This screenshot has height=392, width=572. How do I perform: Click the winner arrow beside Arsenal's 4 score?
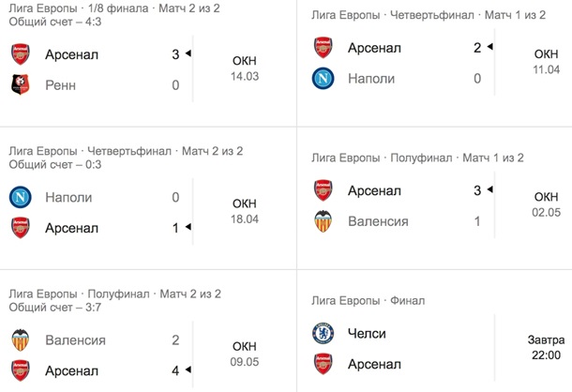point(188,369)
